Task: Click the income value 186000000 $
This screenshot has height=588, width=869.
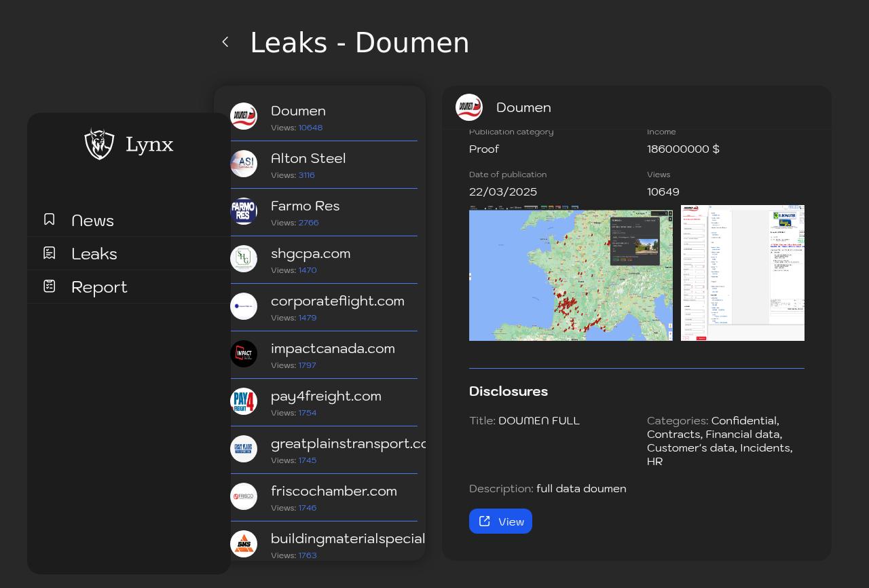Action: (x=683, y=149)
